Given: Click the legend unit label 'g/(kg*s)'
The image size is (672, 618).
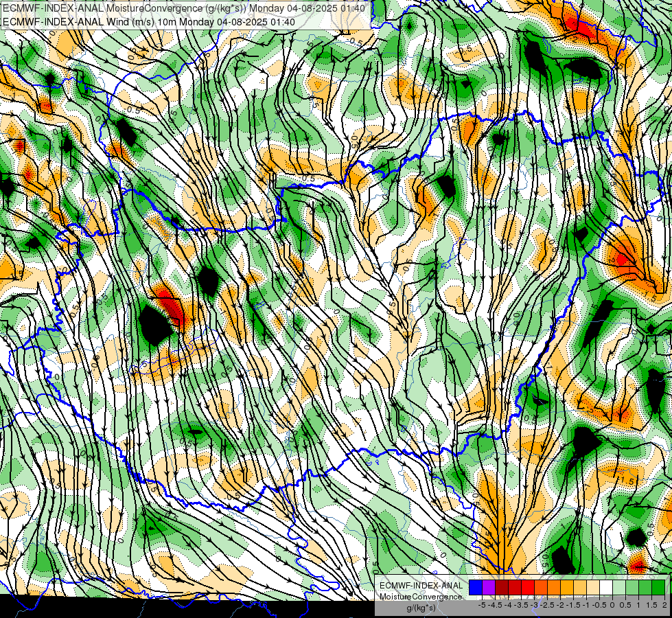Looking at the screenshot, I should pyautogui.click(x=421, y=608).
